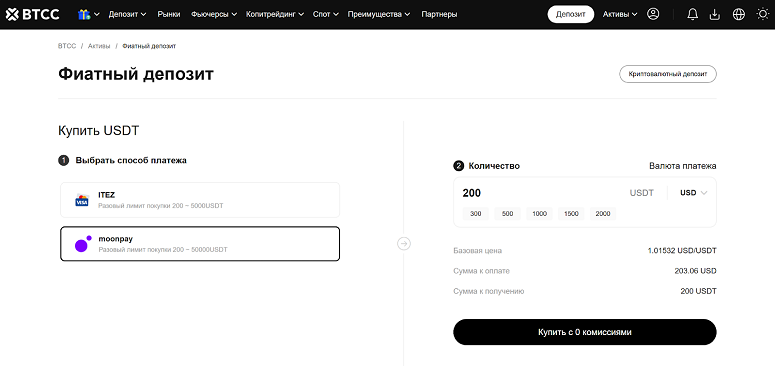Expand the Фьючерсы menu
The image size is (775, 366).
[214, 14]
